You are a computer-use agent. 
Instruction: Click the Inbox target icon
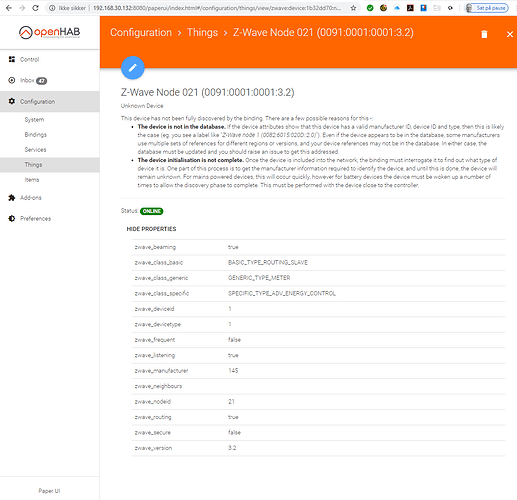(x=12, y=80)
